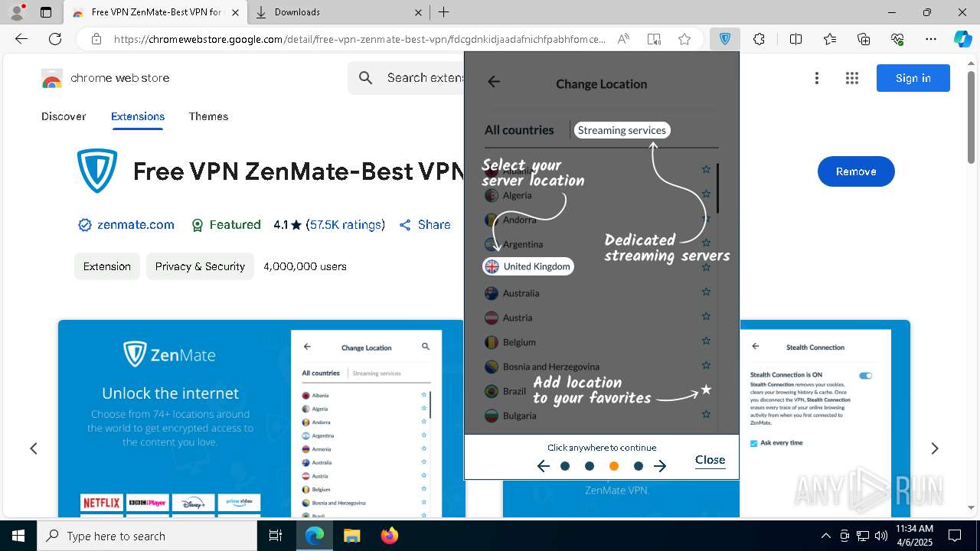Select All countries tab in popup
The image size is (980, 551).
pyautogui.click(x=519, y=130)
